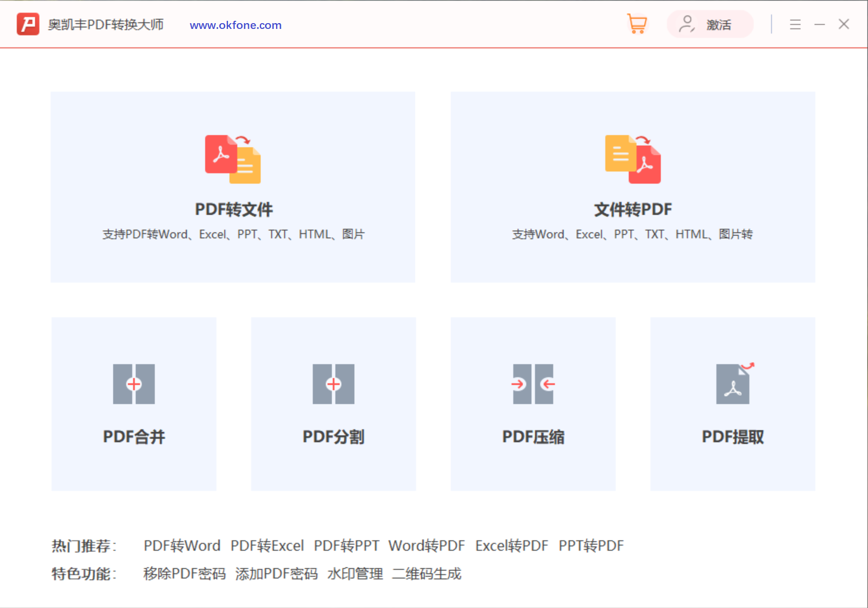This screenshot has width=868, height=608.
Task: Open PDF转Excel from hot recommendations
Action: click(267, 545)
